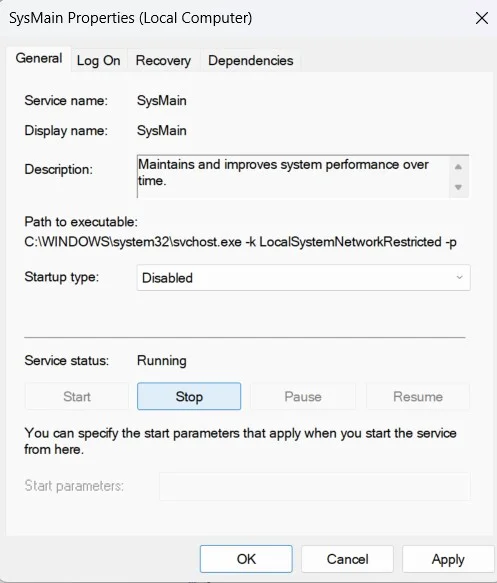This screenshot has width=497, height=583.
Task: Close the SysMain Properties dialog with X
Action: click(x=482, y=18)
